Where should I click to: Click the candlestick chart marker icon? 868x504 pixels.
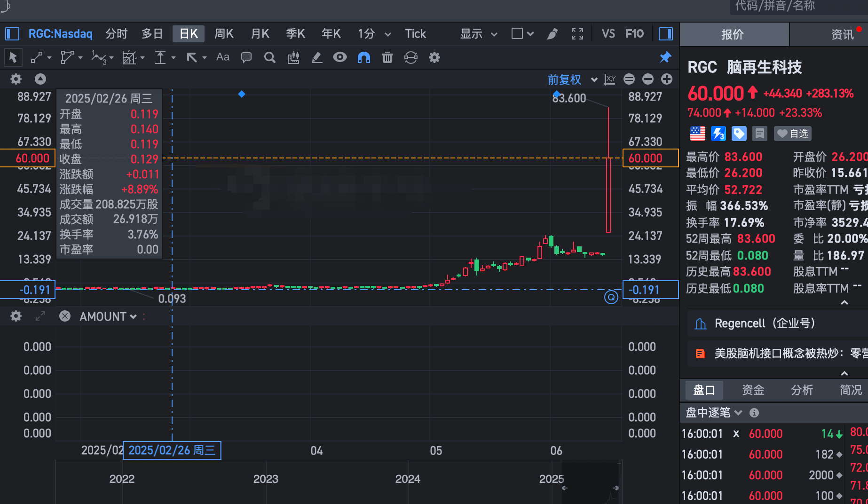click(293, 57)
